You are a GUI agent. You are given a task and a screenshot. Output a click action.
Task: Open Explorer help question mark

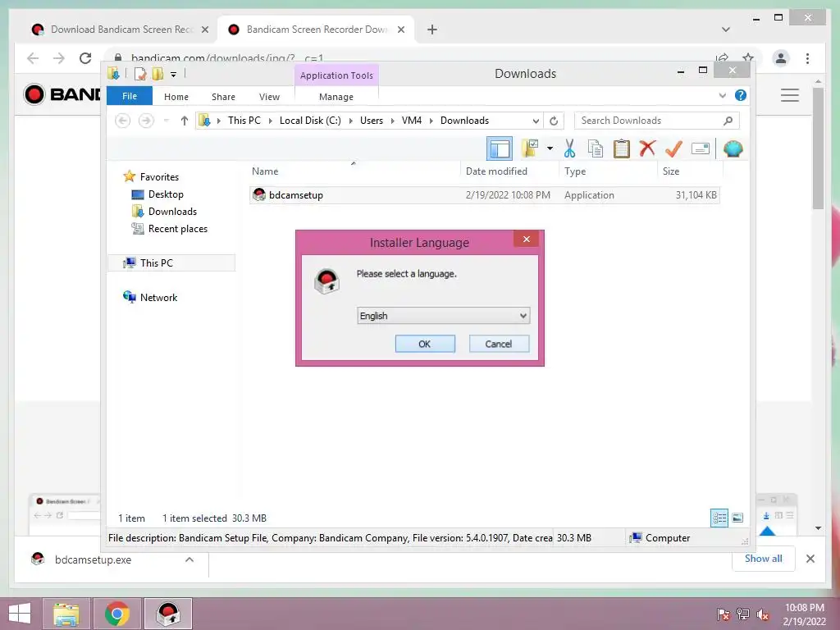coord(741,95)
